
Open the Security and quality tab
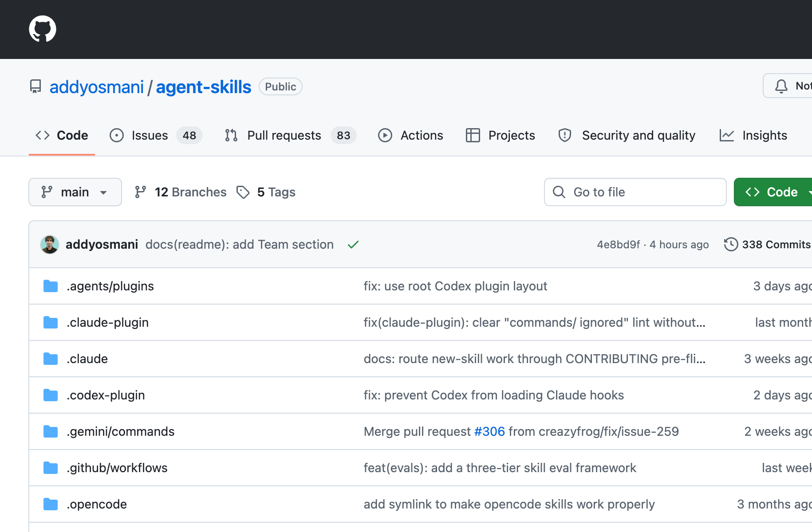[x=627, y=135]
